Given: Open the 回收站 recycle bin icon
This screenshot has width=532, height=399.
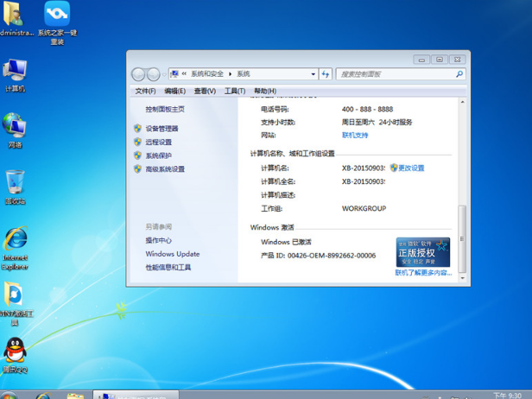Looking at the screenshot, I should [15, 183].
